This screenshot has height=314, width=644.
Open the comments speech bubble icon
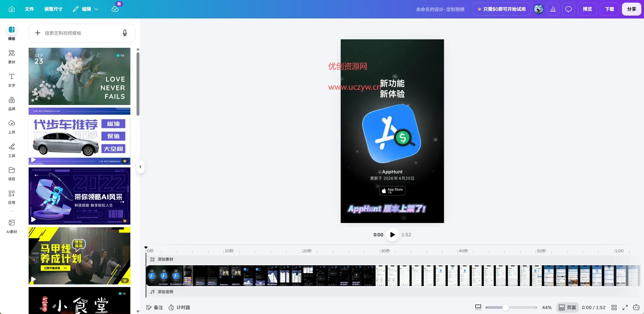[569, 9]
